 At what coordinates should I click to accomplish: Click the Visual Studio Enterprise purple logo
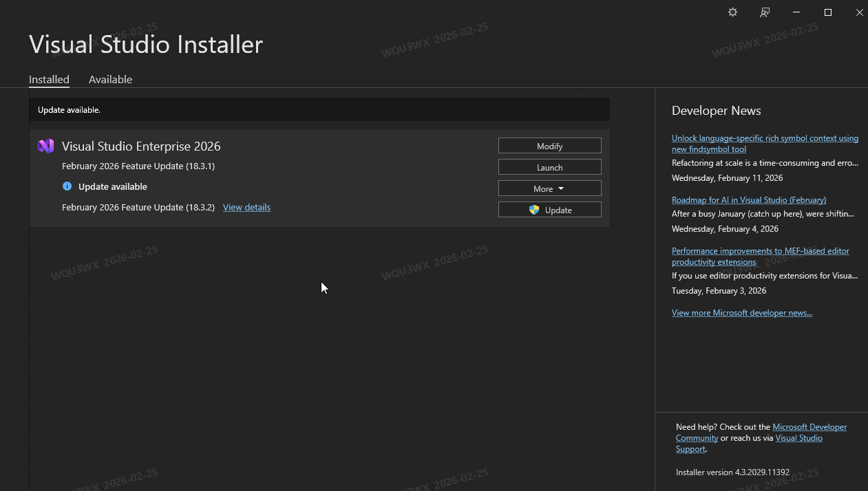(45, 146)
